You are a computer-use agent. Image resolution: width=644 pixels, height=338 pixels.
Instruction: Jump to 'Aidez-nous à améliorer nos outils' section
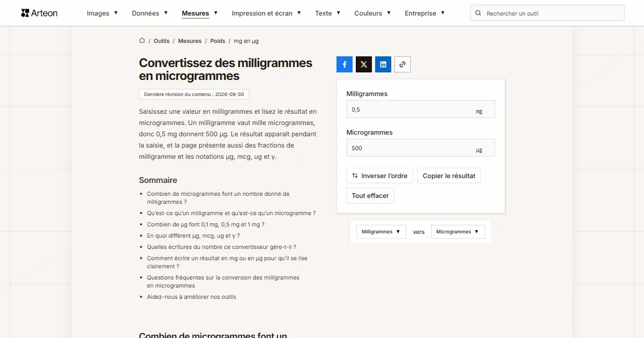click(x=192, y=297)
